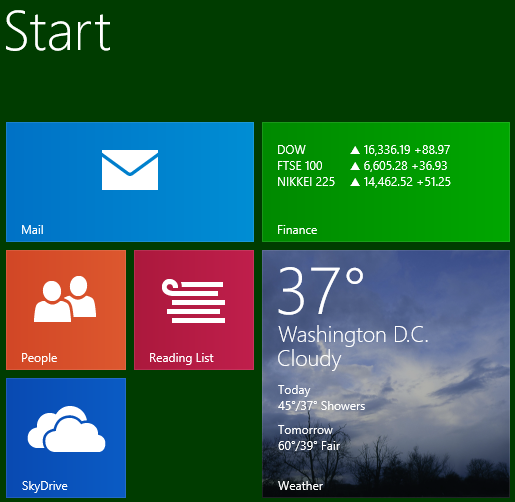Click the NIKKEI 225 index row

364,182
